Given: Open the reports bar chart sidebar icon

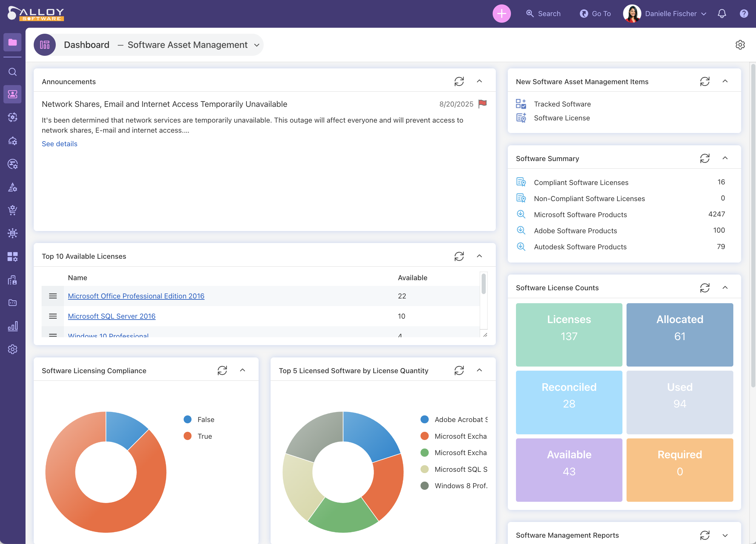Looking at the screenshot, I should (x=13, y=326).
